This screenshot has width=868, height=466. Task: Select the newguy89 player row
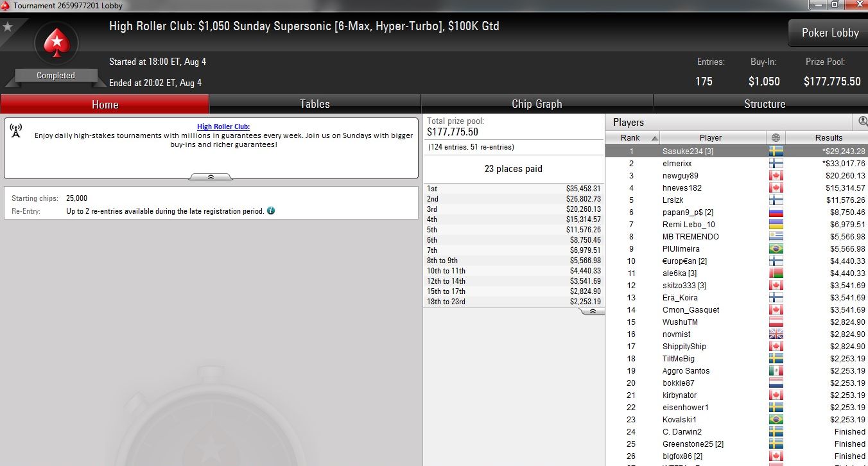click(736, 176)
